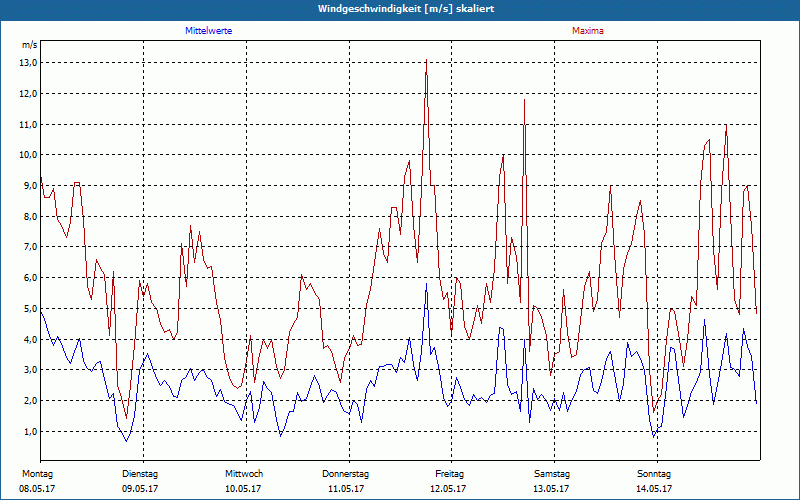Click the date 13.05.17
Viewport: 800px width, 500px height.
tap(551, 489)
